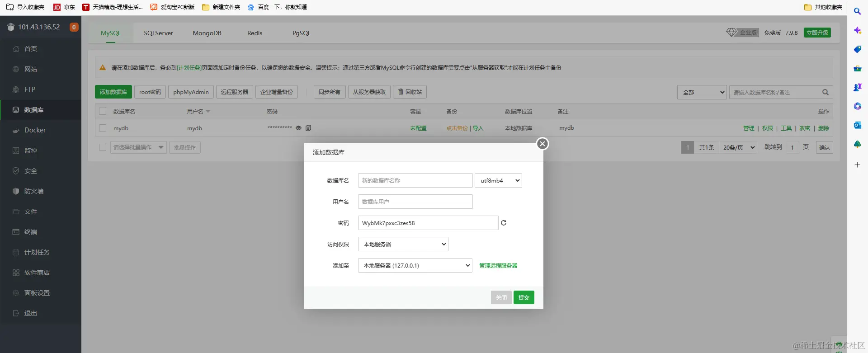Open the 添加至 server dropdown
The image size is (868, 353).
(x=415, y=265)
